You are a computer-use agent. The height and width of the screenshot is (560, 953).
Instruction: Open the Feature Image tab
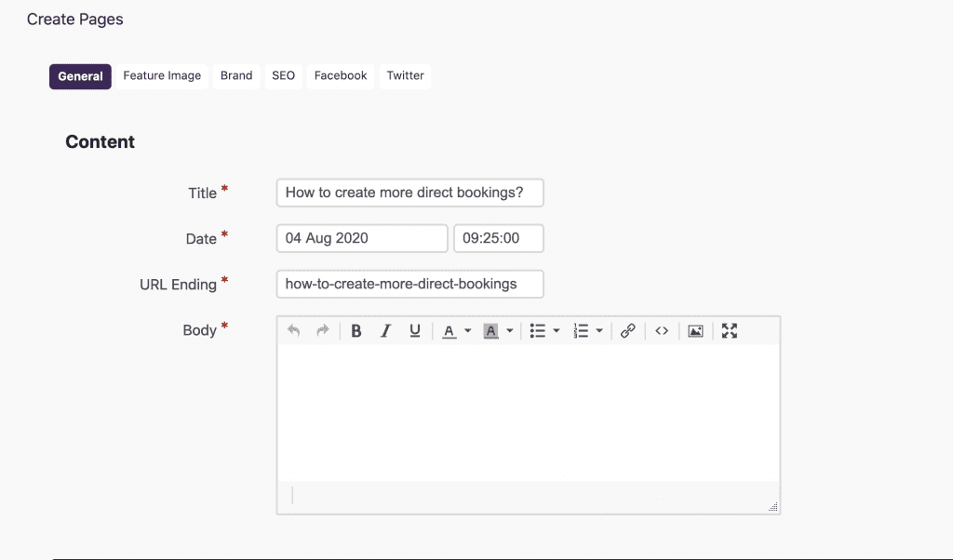pyautogui.click(x=162, y=76)
